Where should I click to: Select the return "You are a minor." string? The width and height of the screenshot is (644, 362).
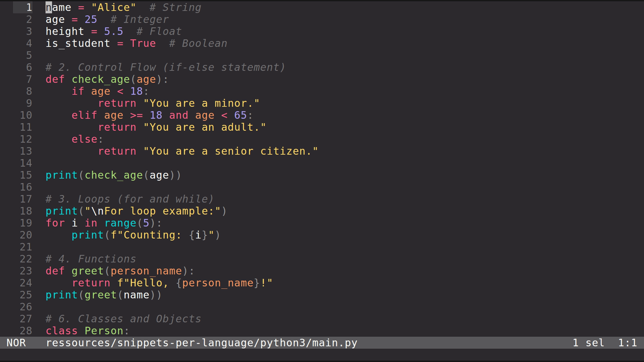pos(201,103)
